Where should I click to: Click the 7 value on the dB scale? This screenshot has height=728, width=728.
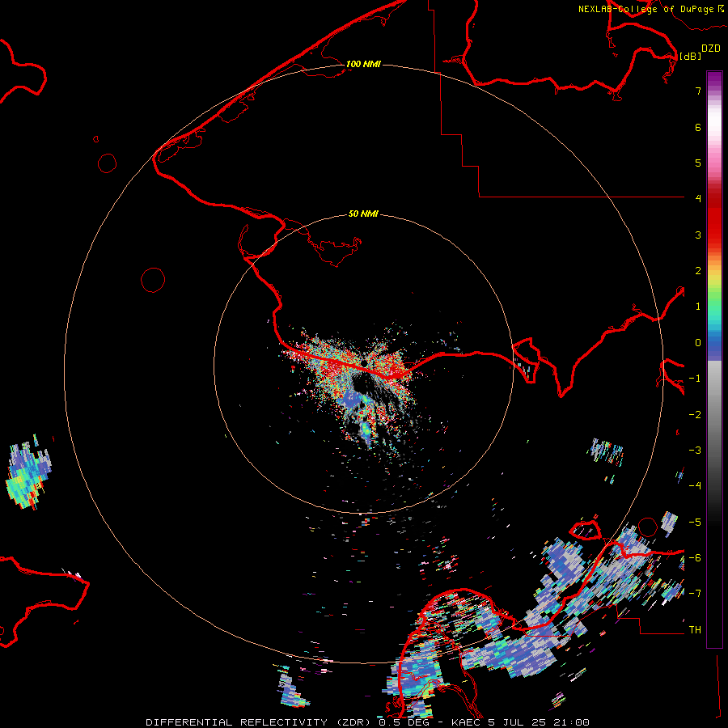click(698, 91)
